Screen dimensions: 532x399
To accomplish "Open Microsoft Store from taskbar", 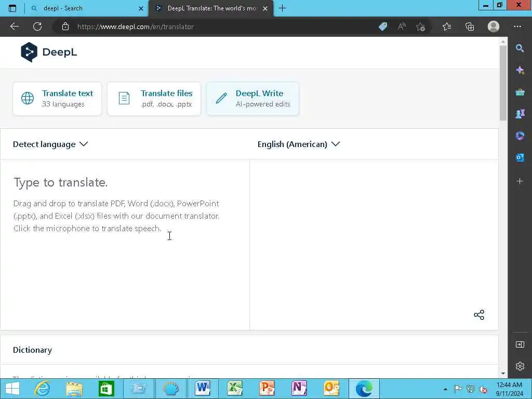I will [106, 389].
